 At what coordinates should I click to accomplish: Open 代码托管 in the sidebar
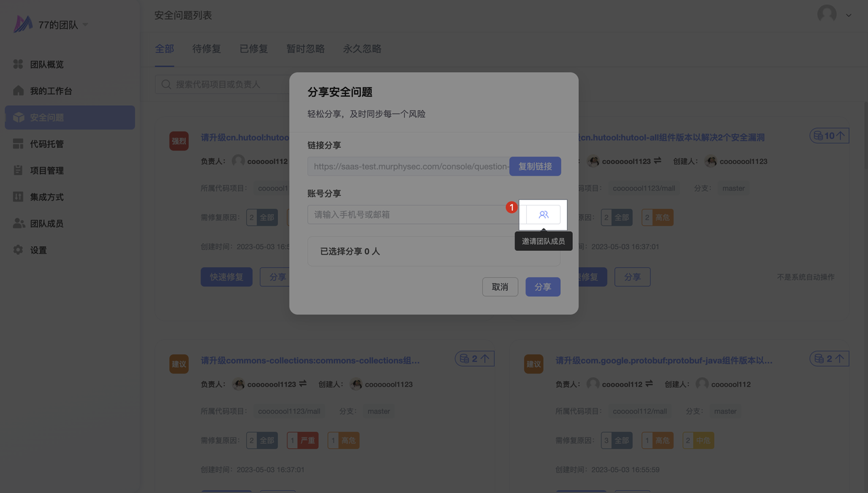[46, 144]
